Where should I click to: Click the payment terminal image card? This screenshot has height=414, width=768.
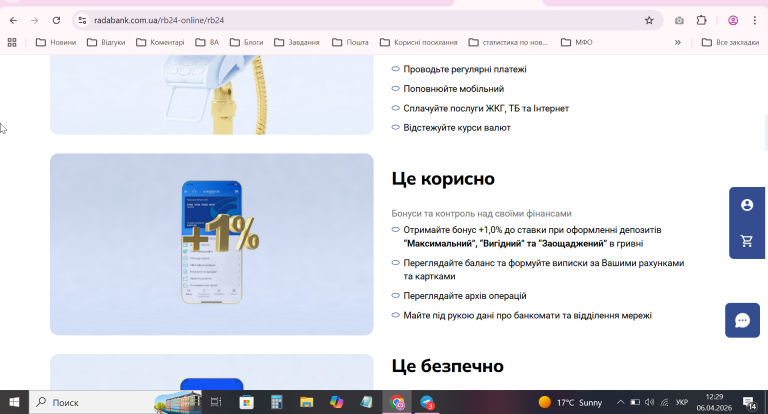pyautogui.click(x=212, y=95)
